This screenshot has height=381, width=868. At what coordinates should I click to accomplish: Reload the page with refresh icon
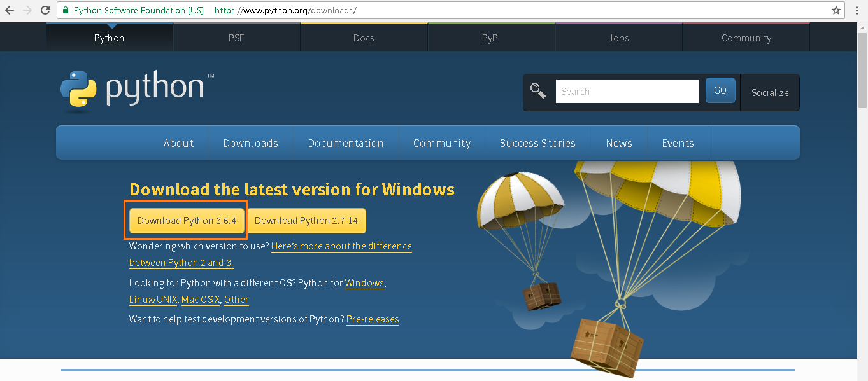point(45,11)
